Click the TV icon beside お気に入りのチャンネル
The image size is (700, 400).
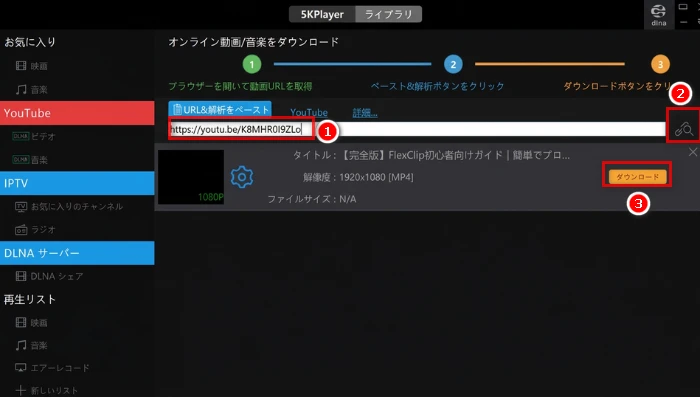21,206
